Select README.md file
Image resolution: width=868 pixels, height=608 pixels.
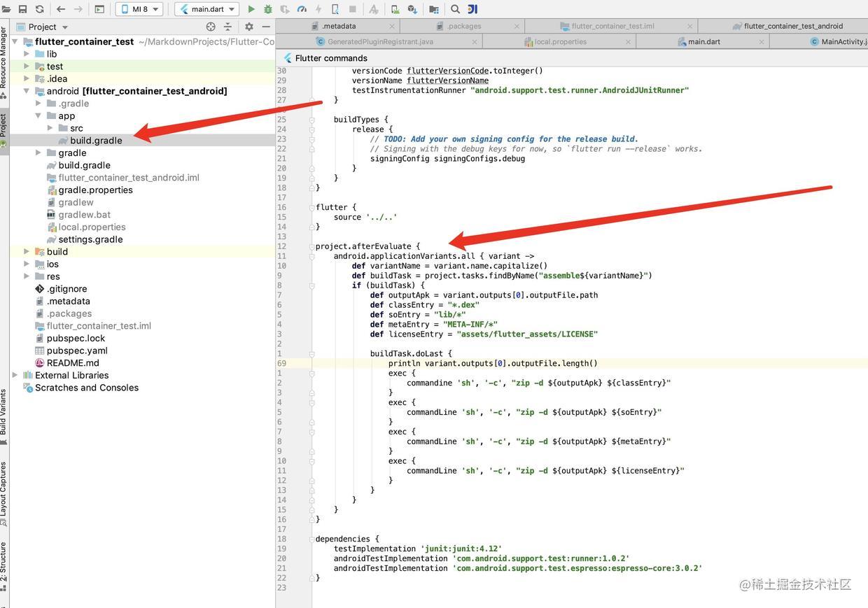pos(73,362)
